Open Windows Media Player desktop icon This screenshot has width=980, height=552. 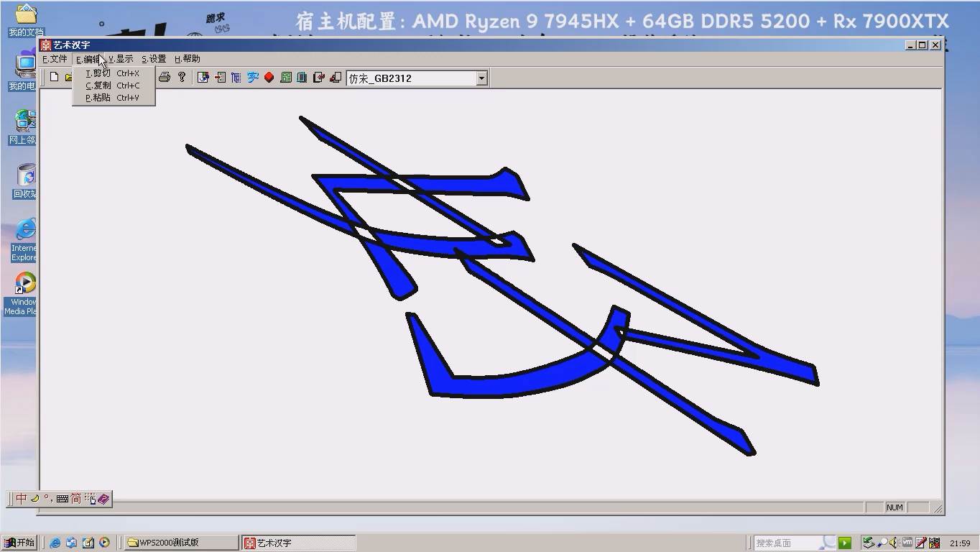click(22, 293)
